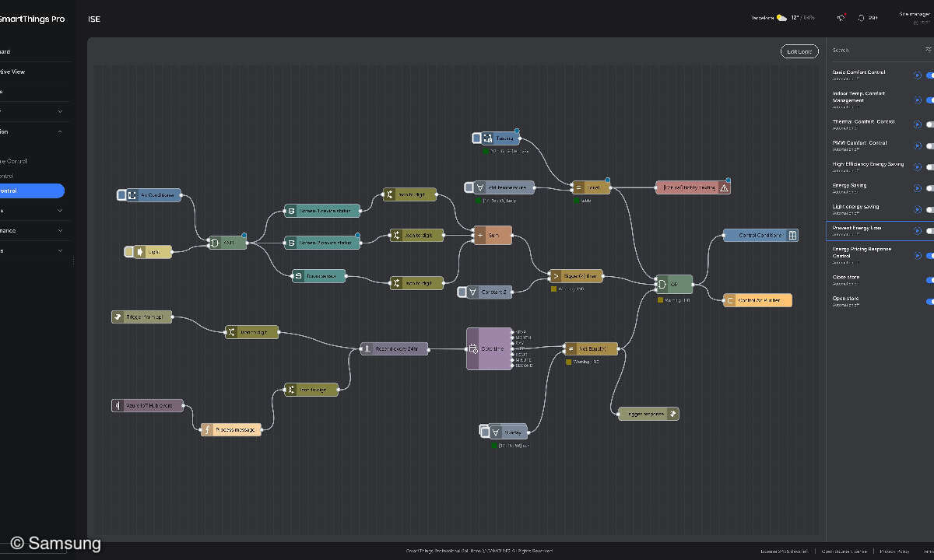Select the OR gate node

(673, 284)
